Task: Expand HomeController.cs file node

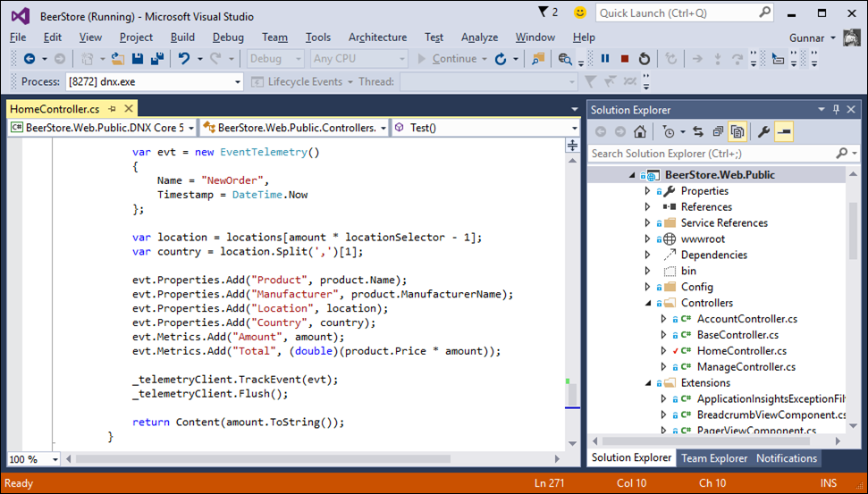Action: tap(663, 351)
